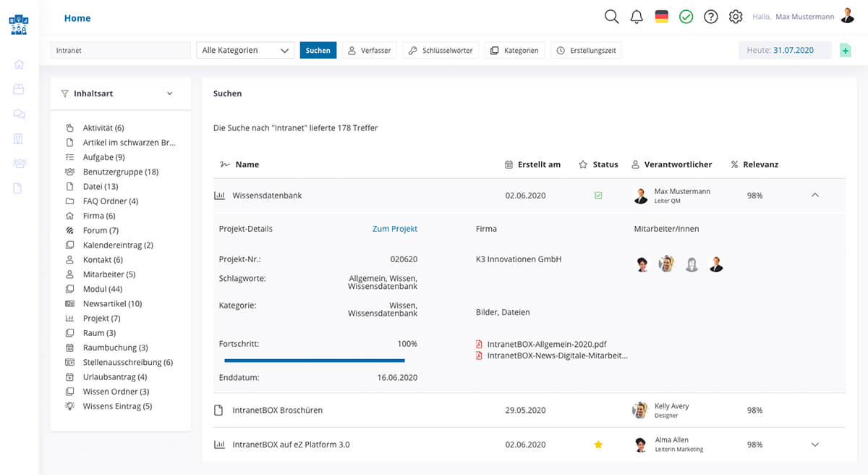Click the document icon of IntranetBOX Broschüren
This screenshot has height=475, width=868.
coord(218,410)
